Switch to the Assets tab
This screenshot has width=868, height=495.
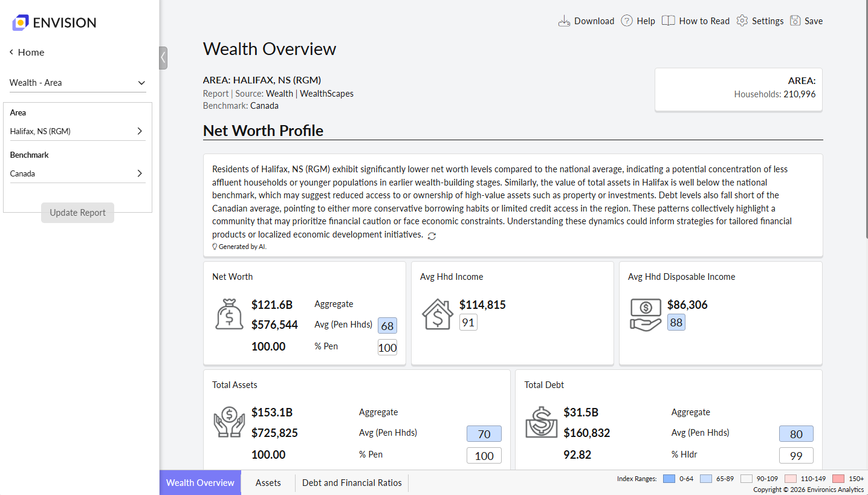(268, 483)
